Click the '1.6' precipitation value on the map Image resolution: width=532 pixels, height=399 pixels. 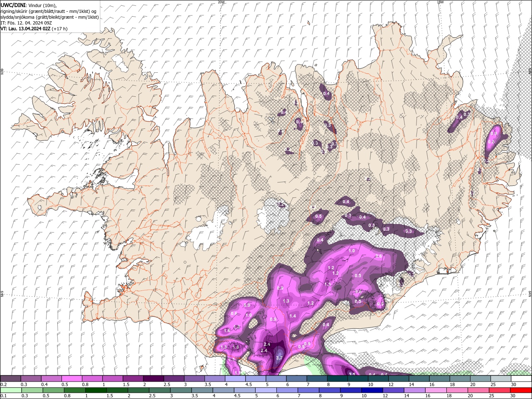[227, 331]
